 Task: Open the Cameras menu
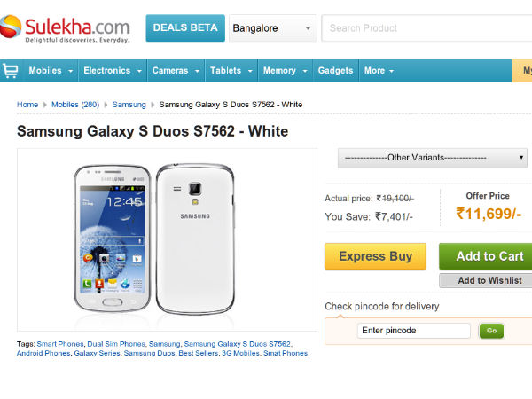pyautogui.click(x=175, y=71)
